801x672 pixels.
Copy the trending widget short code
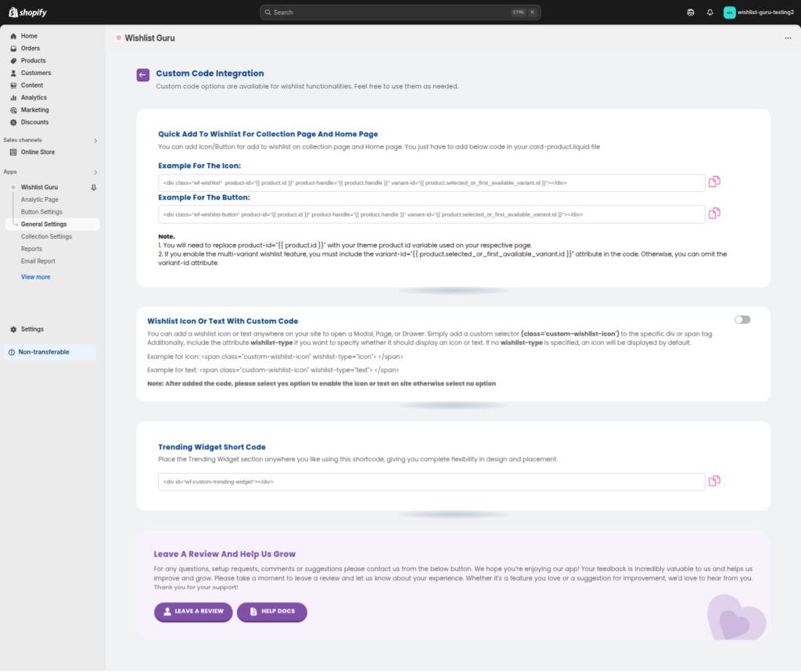(715, 481)
